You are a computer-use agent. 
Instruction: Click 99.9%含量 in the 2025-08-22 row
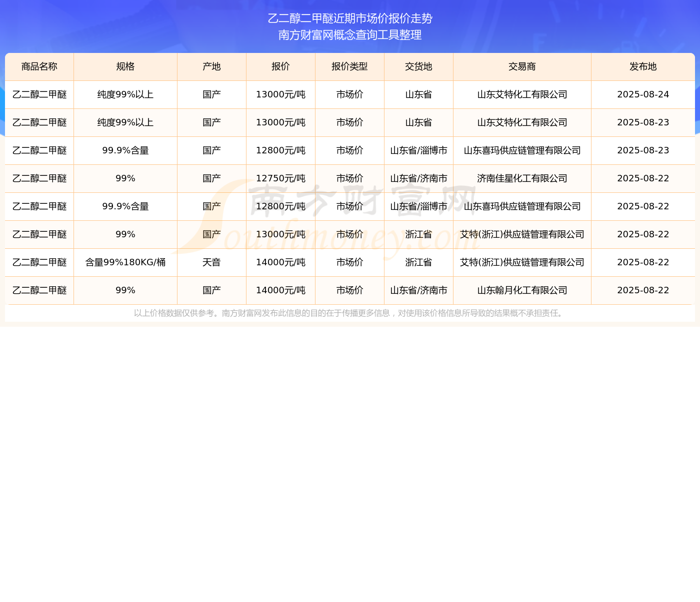click(x=125, y=206)
